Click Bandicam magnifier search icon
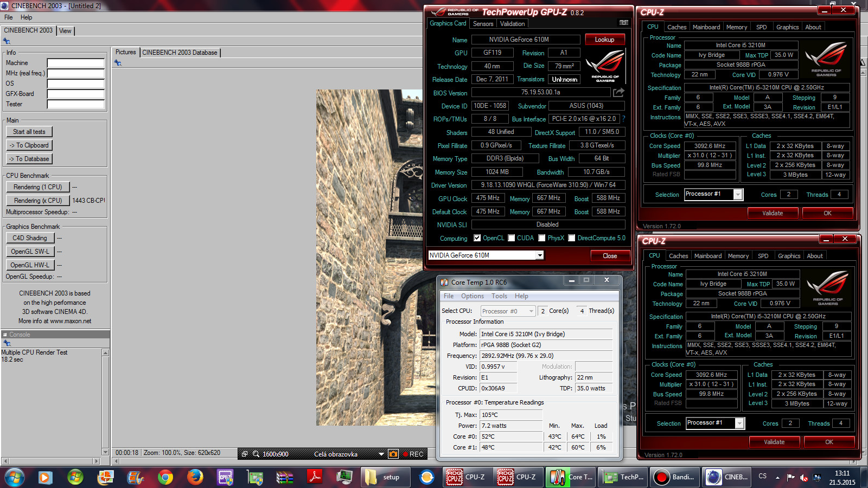 (x=256, y=454)
